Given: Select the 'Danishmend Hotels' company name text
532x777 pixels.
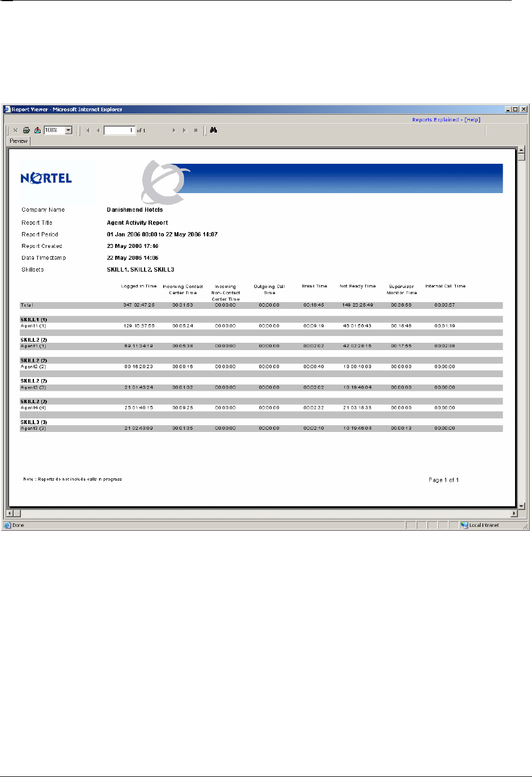Looking at the screenshot, I should coord(135,210).
